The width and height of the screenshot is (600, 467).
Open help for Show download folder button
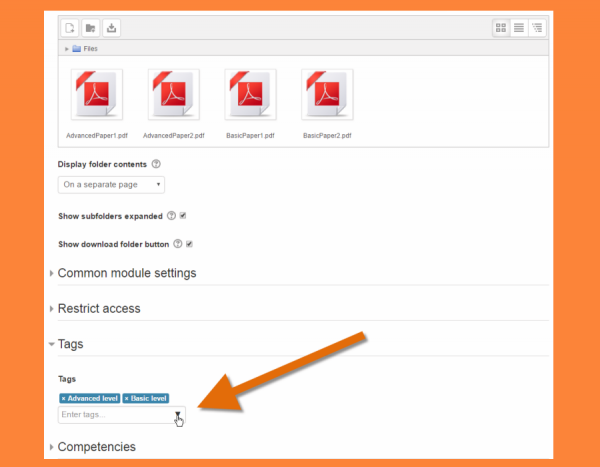pyautogui.click(x=178, y=243)
